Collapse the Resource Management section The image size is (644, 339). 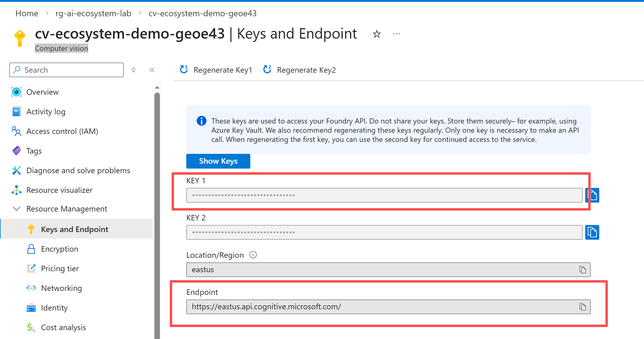point(17,209)
